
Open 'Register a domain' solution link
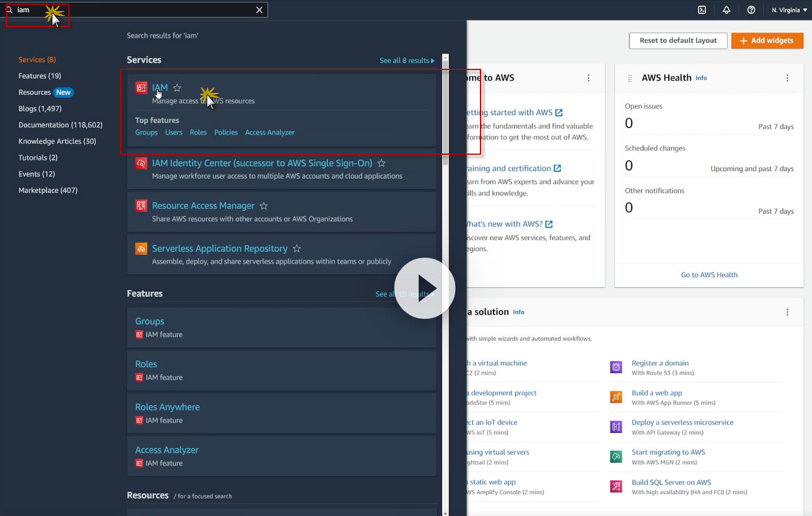click(x=660, y=364)
